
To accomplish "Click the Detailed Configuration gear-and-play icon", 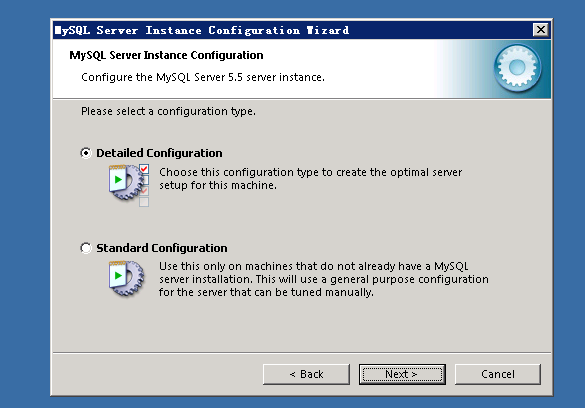I will coord(126,182).
